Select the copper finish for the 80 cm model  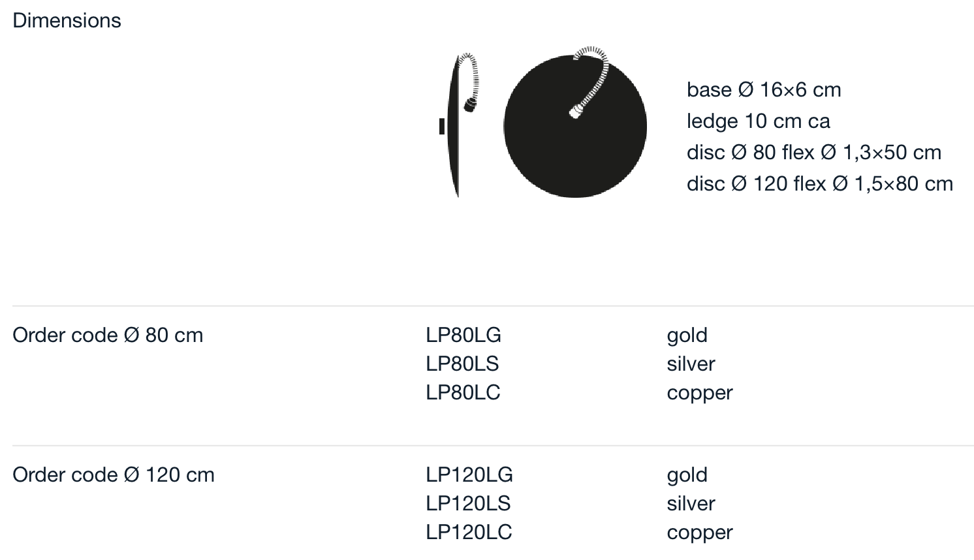[x=700, y=394]
